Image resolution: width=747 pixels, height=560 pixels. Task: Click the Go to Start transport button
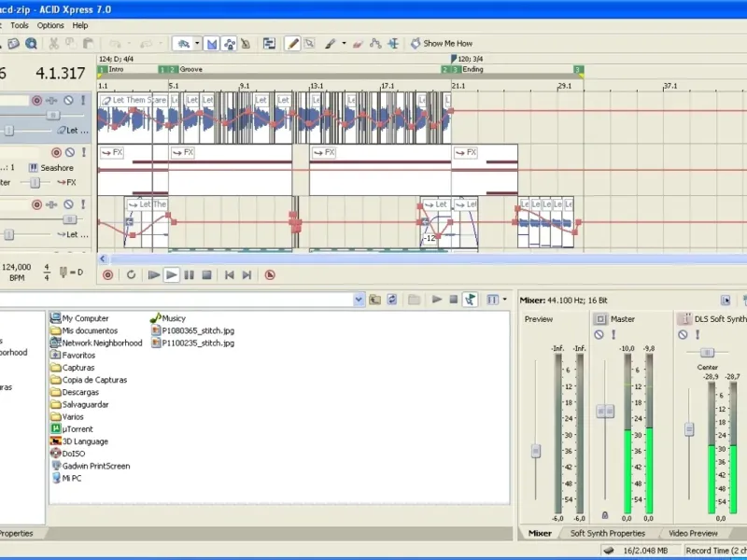coord(229,274)
